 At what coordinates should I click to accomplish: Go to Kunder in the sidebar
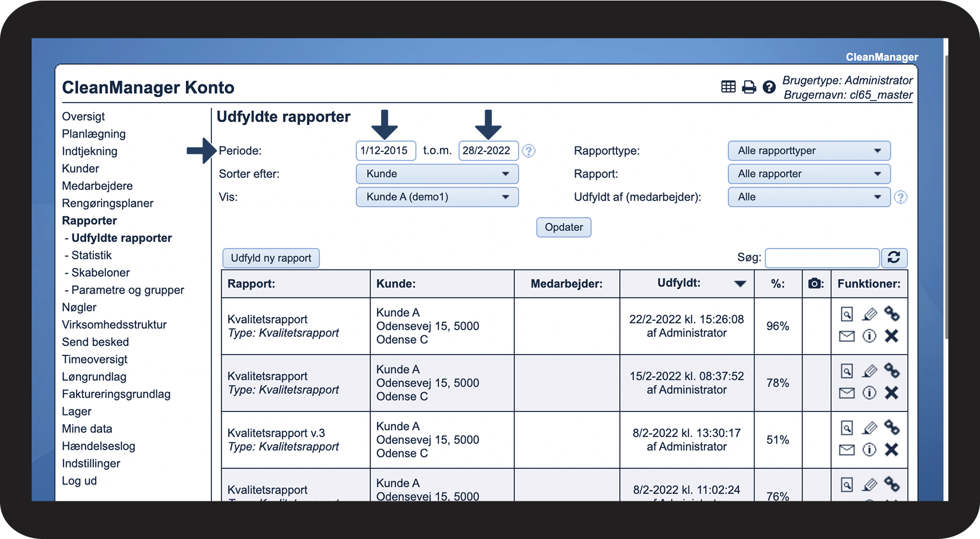click(80, 169)
